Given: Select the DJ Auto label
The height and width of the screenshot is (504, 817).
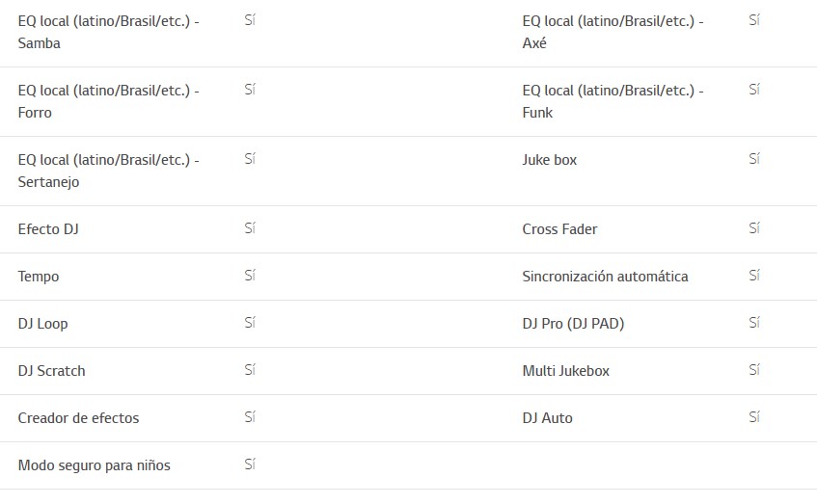Looking at the screenshot, I should point(547,418).
